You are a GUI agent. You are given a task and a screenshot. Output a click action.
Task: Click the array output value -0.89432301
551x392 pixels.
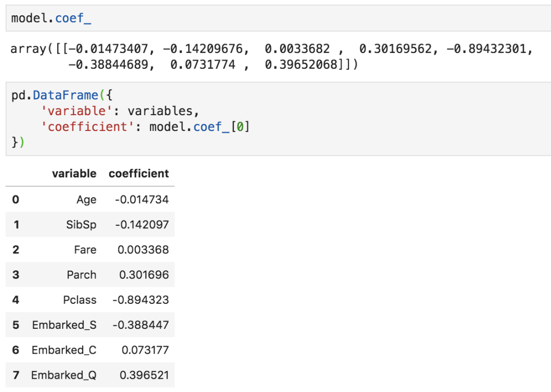tap(486, 49)
